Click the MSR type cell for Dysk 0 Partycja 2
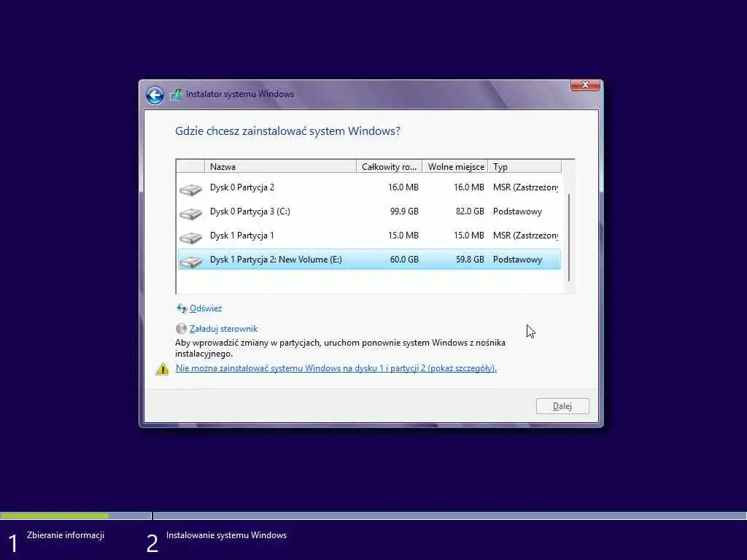Viewport: 747px width, 560px height. pos(525,187)
